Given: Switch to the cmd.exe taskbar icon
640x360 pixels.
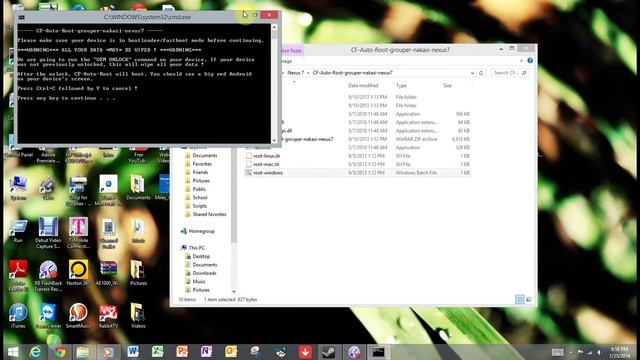Looking at the screenshot, I should click(x=378, y=352).
